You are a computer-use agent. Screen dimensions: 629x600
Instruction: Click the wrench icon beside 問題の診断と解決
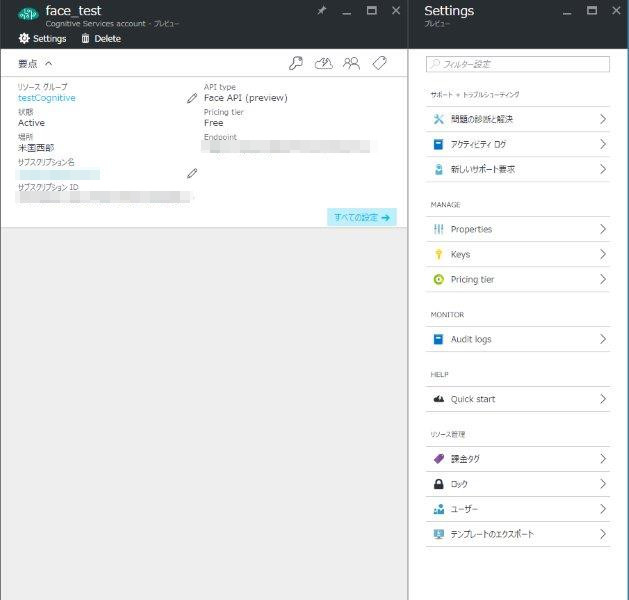[438, 119]
